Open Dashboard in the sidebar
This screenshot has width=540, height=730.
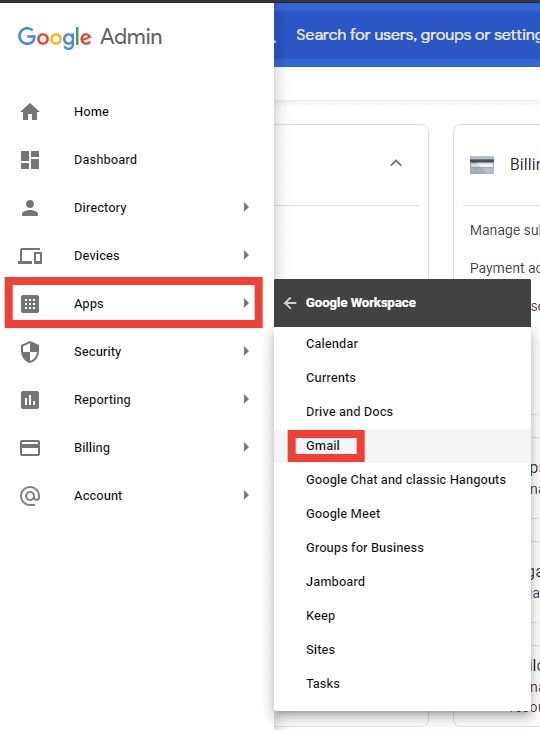(x=105, y=160)
